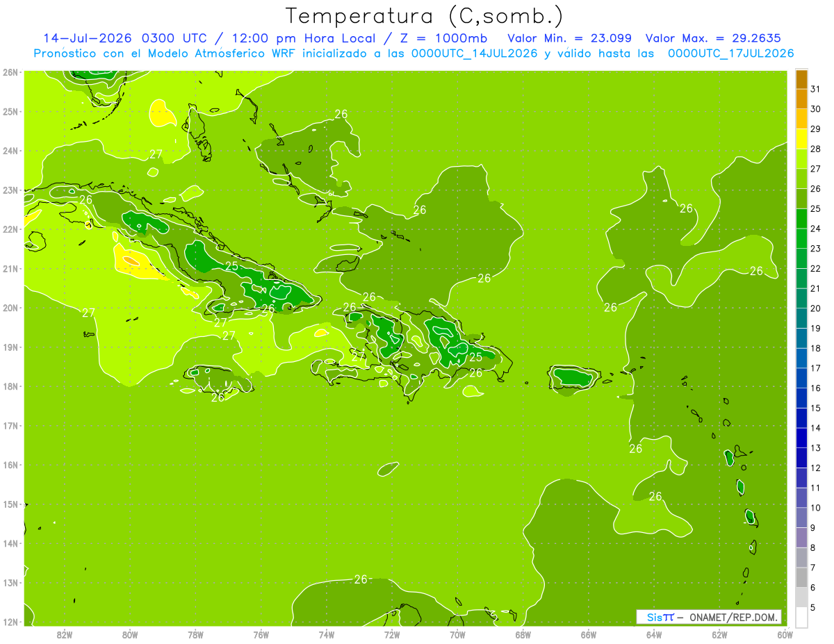Click legend value 29 on the color scale
Image resolution: width=834 pixels, height=644 pixels.
[815, 129]
